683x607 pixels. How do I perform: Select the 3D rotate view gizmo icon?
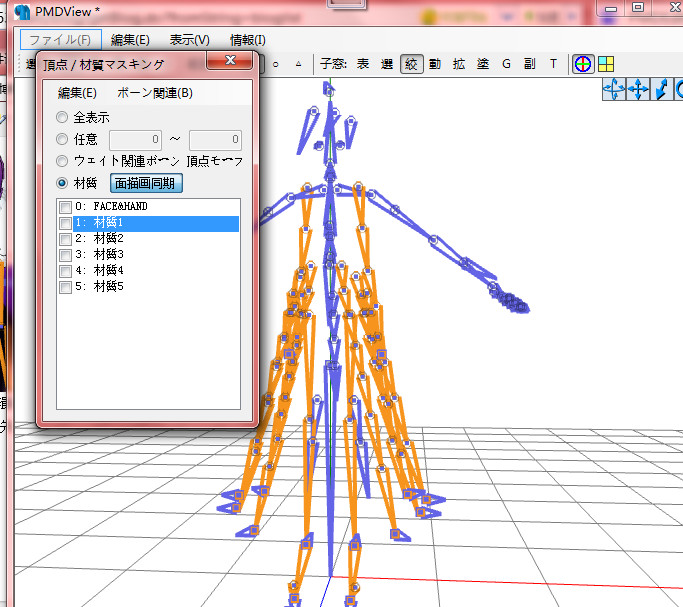[x=614, y=90]
